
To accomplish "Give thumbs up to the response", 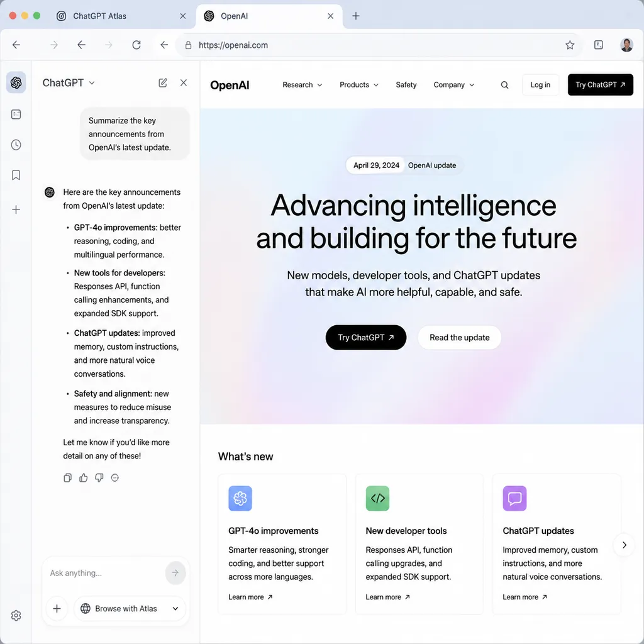I will 84,478.
